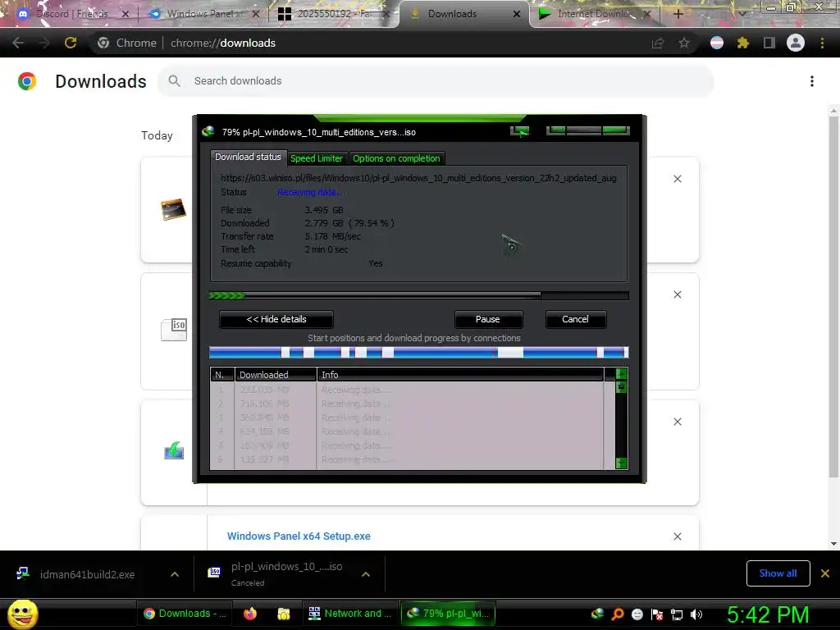Viewport: 840px width, 630px height.
Task: Click the installer icon in third entry
Action: coord(174,450)
